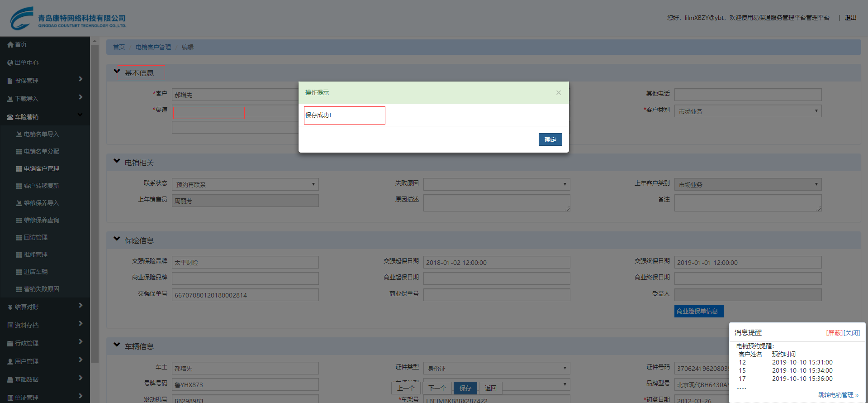Viewport: 868px width, 403px height.
Task: Click the 返回 button
Action: tap(490, 388)
